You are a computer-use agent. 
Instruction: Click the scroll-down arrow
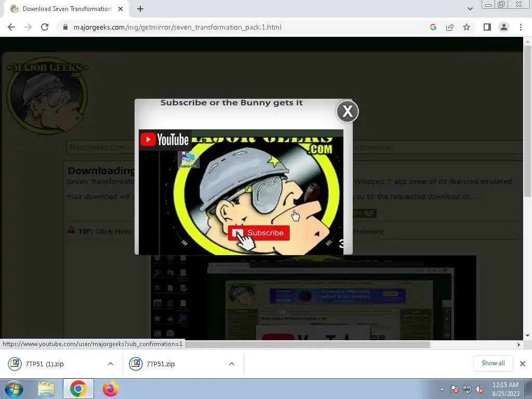(x=527, y=336)
